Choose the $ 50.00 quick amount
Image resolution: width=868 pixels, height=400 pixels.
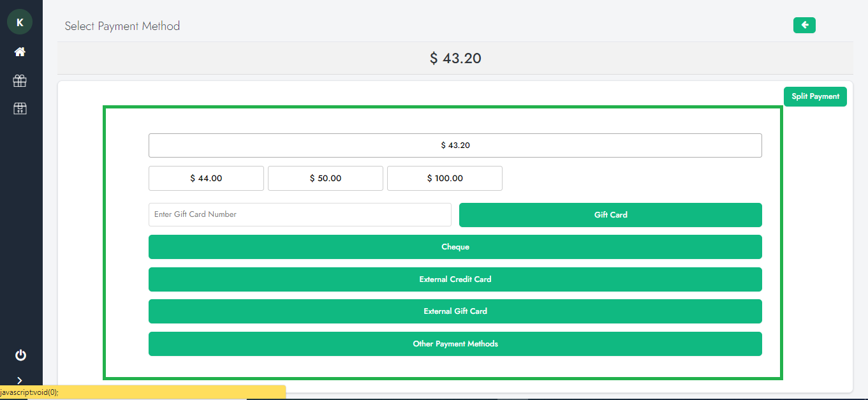325,179
